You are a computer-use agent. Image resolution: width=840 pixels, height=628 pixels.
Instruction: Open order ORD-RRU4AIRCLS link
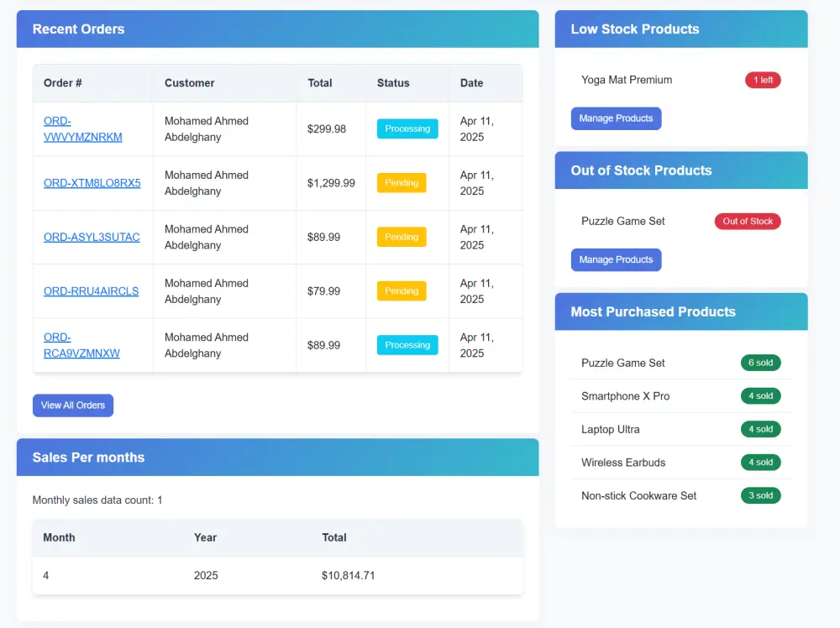point(91,291)
